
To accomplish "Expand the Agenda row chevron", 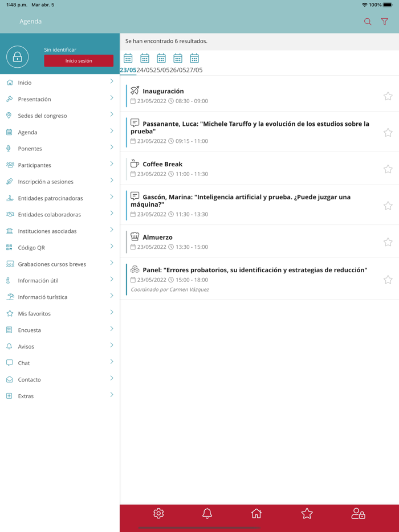I will [x=111, y=130].
